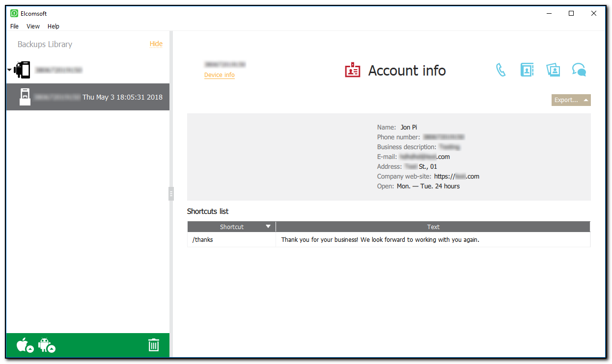The image size is (612, 364).
Task: Open the Media photos icon
Action: coord(553,70)
